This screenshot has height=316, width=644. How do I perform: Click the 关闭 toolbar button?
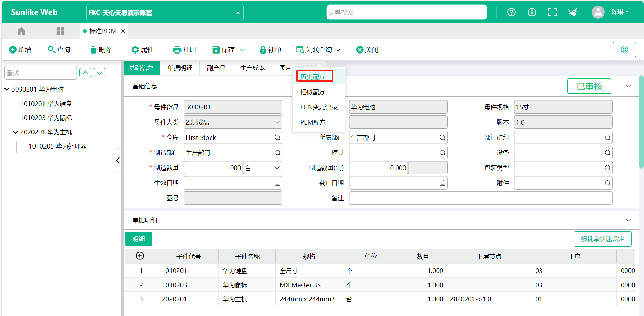point(367,50)
